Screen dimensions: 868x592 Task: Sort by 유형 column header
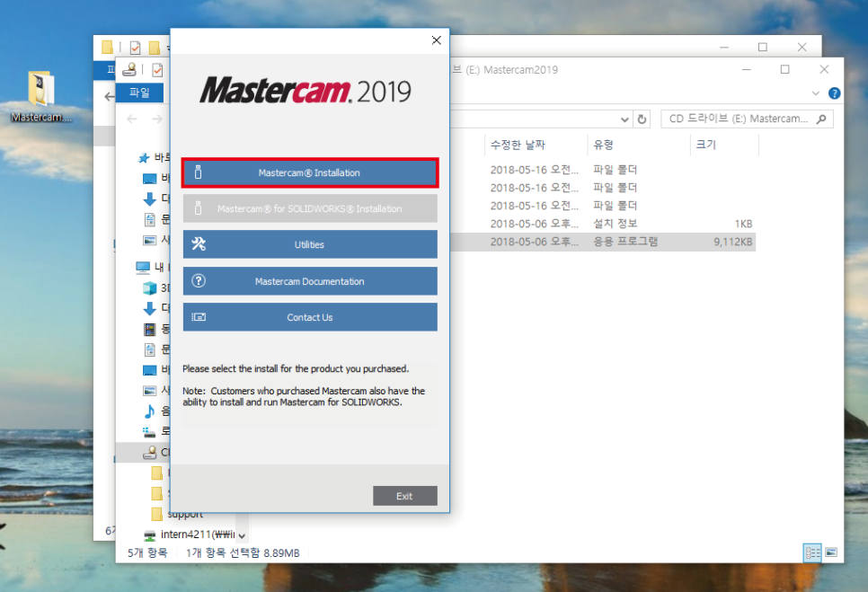point(604,145)
